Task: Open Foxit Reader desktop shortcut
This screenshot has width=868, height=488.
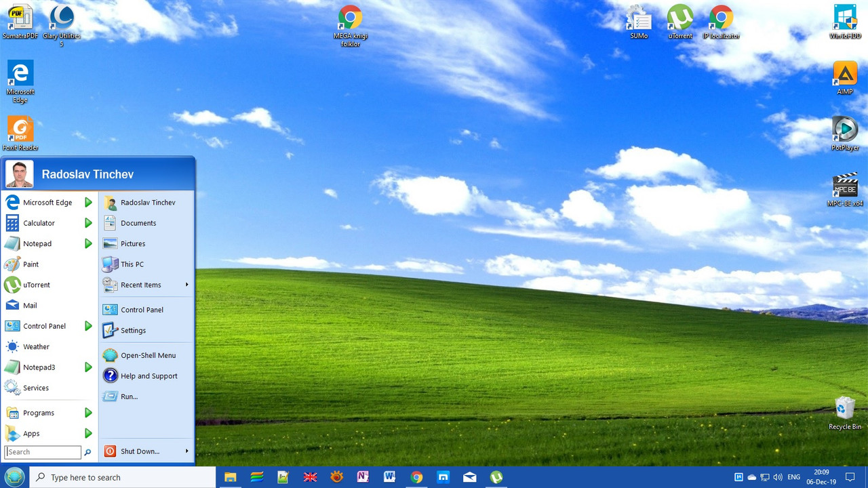Action: point(20,134)
